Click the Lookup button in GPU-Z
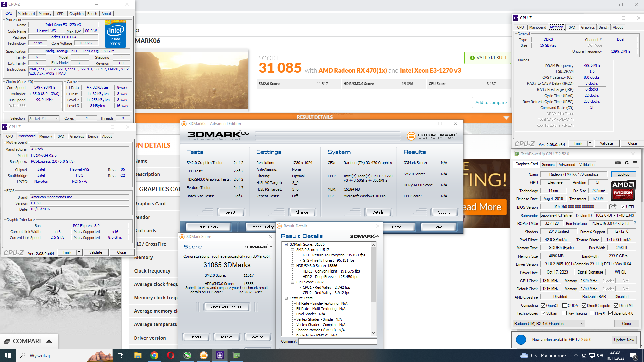The image size is (644, 362). (623, 174)
